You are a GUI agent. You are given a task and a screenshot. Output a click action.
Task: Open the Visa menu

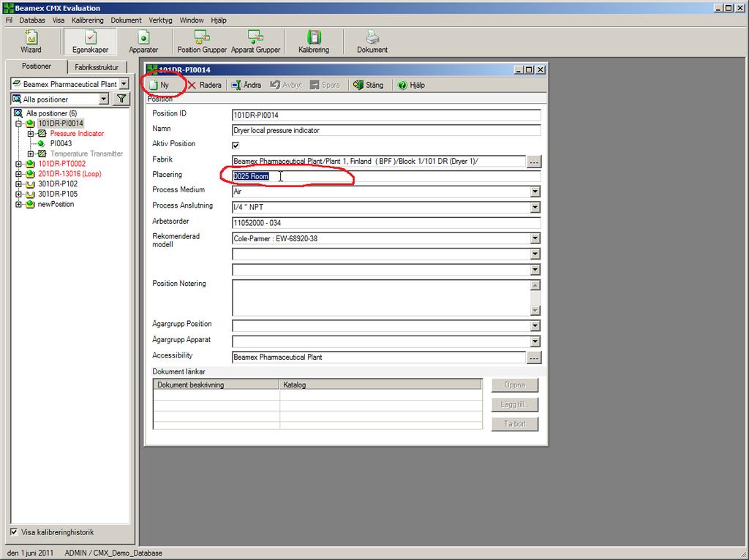[x=59, y=20]
